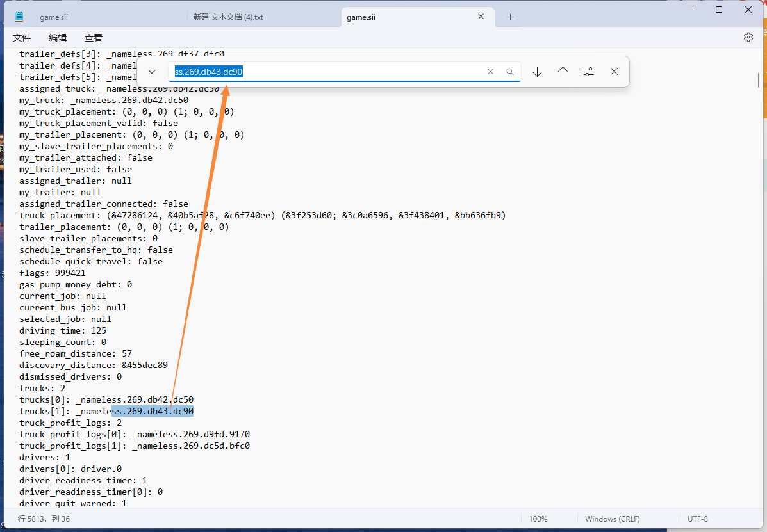Close the find bar
This screenshot has width=767, height=532.
click(614, 72)
